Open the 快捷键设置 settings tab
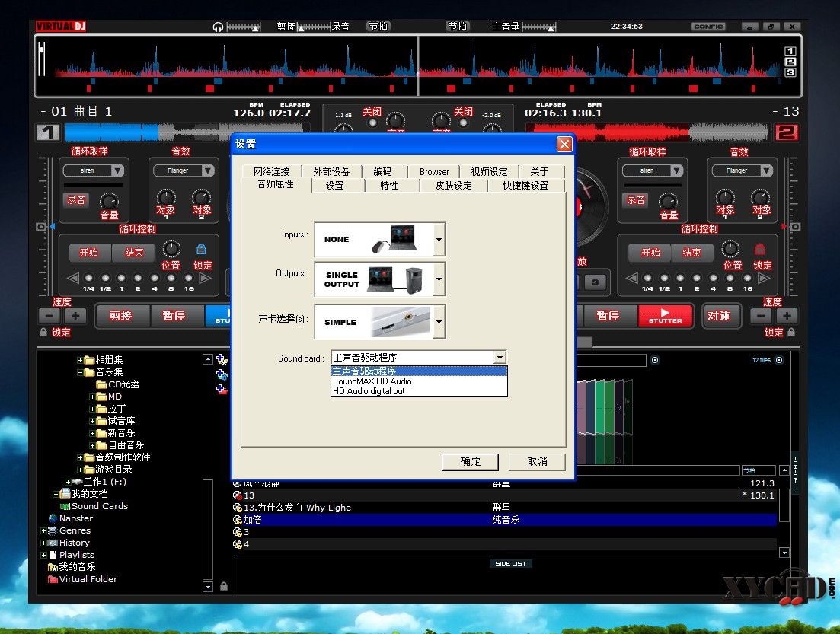This screenshot has height=634, width=840. (525, 185)
